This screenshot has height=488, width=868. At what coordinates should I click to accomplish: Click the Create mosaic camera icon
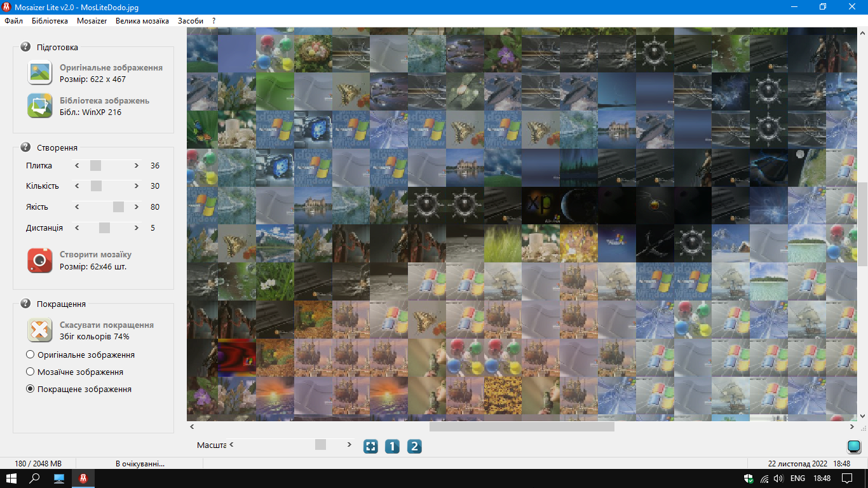click(39, 260)
